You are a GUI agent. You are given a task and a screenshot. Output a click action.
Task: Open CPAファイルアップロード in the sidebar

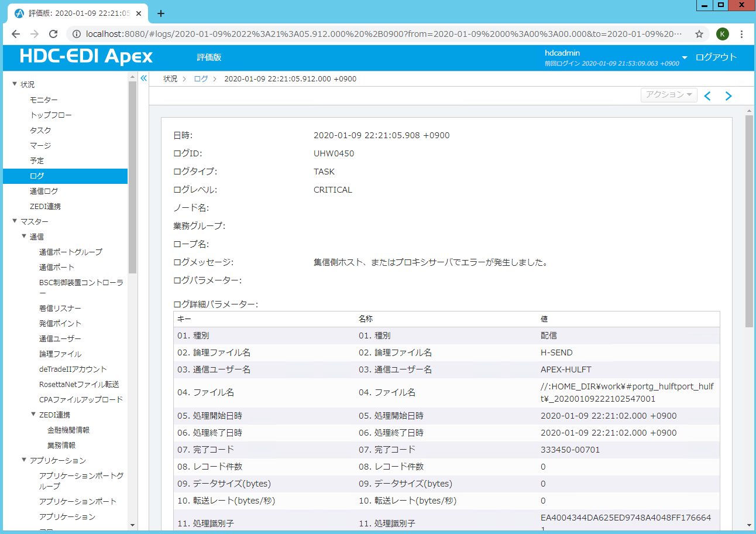[x=81, y=399]
